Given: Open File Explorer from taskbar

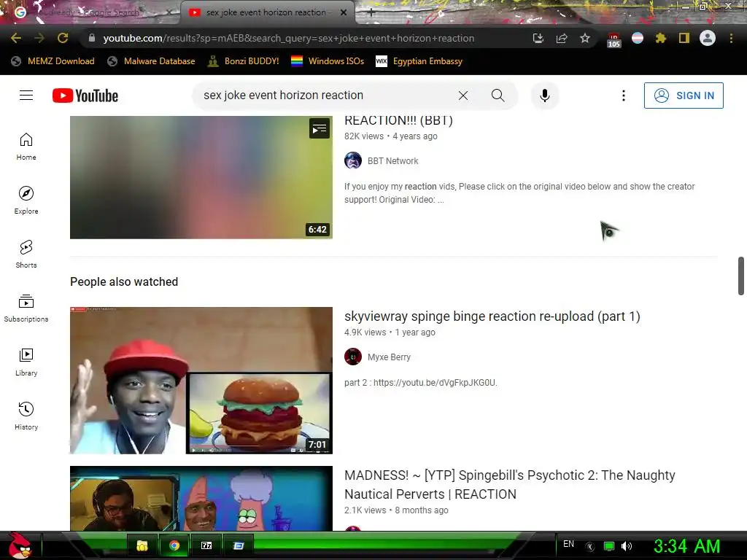Looking at the screenshot, I should click(x=142, y=545).
